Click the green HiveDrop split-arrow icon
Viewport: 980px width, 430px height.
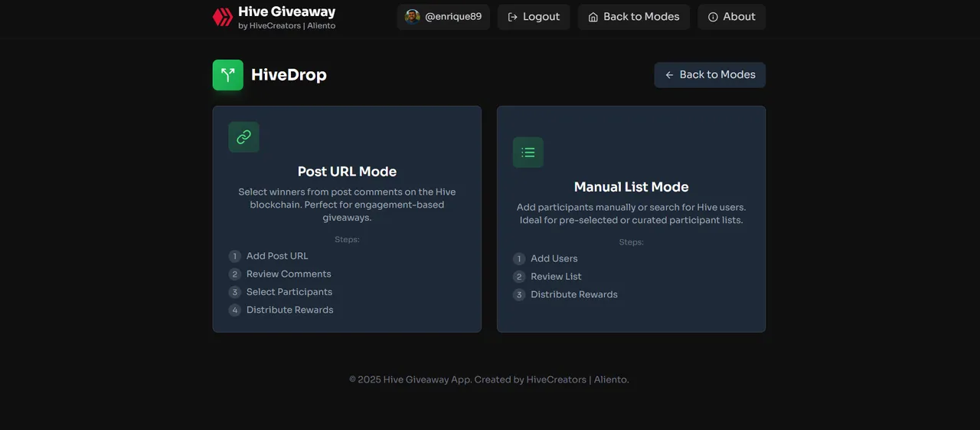228,75
